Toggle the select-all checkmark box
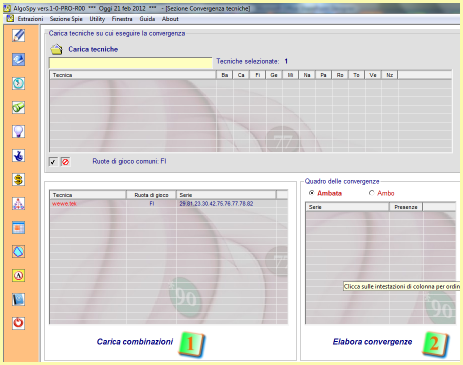The height and width of the screenshot is (365, 463). click(53, 162)
